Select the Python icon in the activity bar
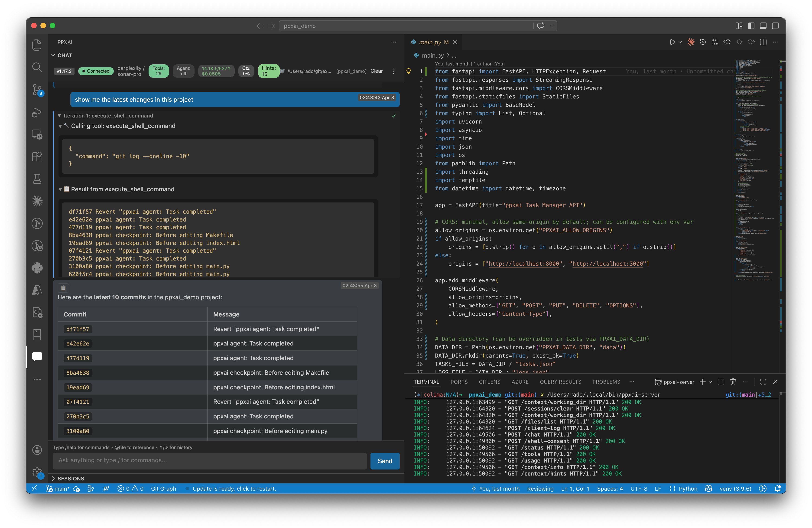Image resolution: width=812 pixels, height=528 pixels. (37, 268)
